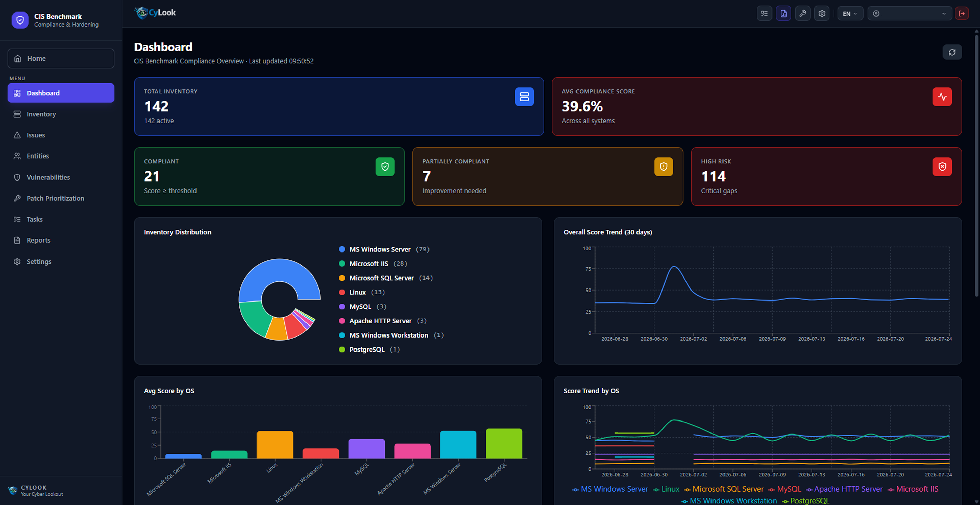Viewport: 980px width, 505px height.
Task: Open the report document icon in top toolbar
Action: pyautogui.click(x=783, y=14)
